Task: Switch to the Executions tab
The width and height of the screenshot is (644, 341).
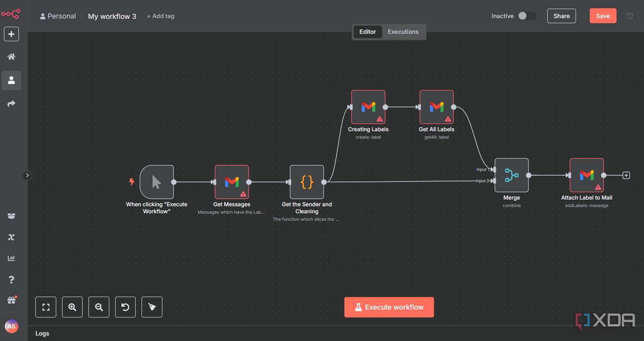Action: click(403, 32)
